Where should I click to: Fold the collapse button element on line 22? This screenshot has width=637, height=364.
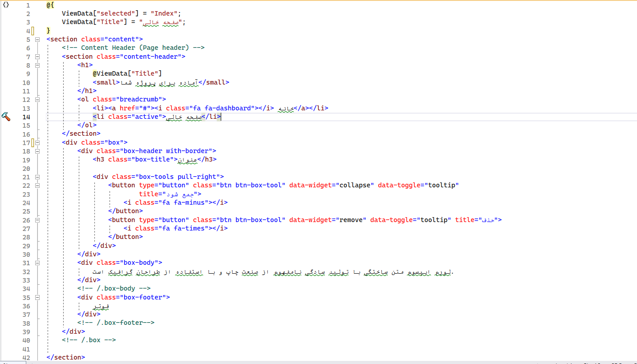pyautogui.click(x=37, y=186)
